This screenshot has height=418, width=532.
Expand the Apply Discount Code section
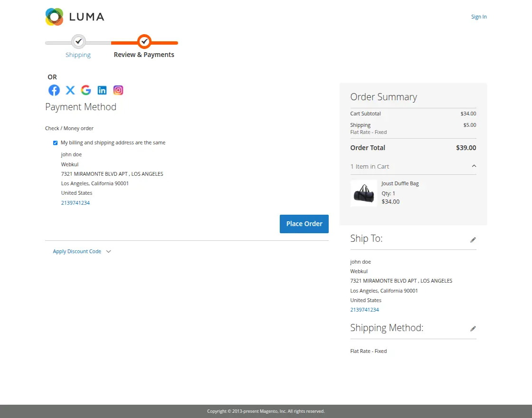pos(76,251)
